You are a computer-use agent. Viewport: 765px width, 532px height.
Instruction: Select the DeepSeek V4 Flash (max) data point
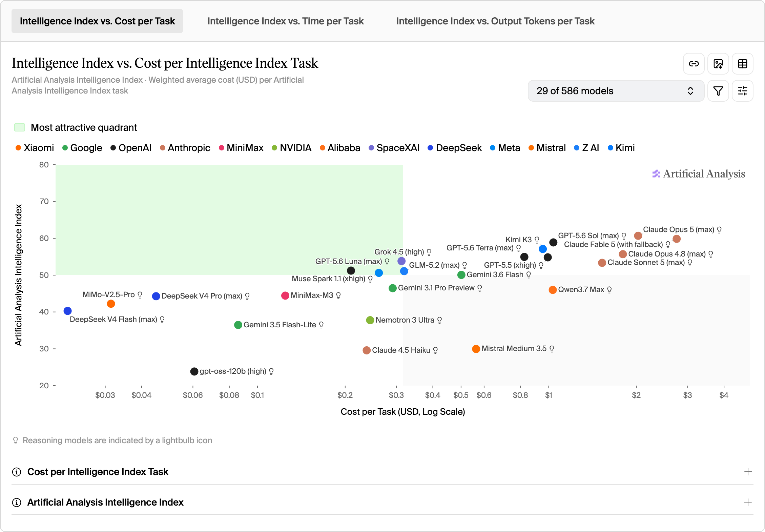point(67,311)
